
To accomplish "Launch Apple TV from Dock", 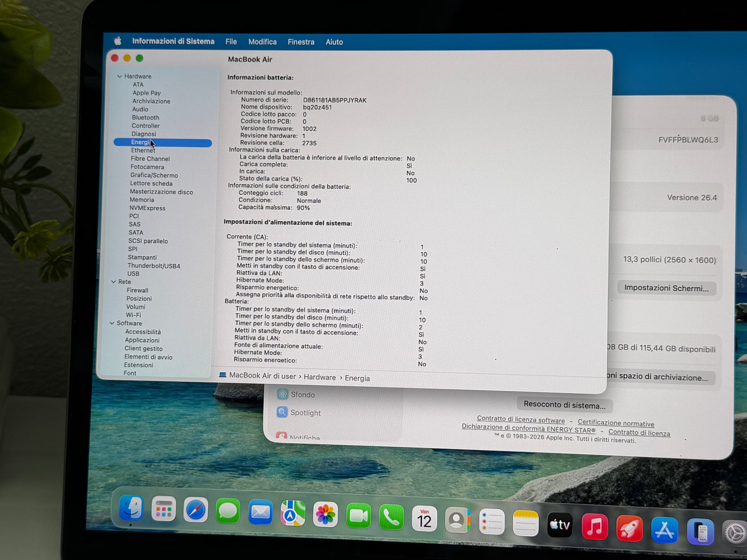I will 560,525.
